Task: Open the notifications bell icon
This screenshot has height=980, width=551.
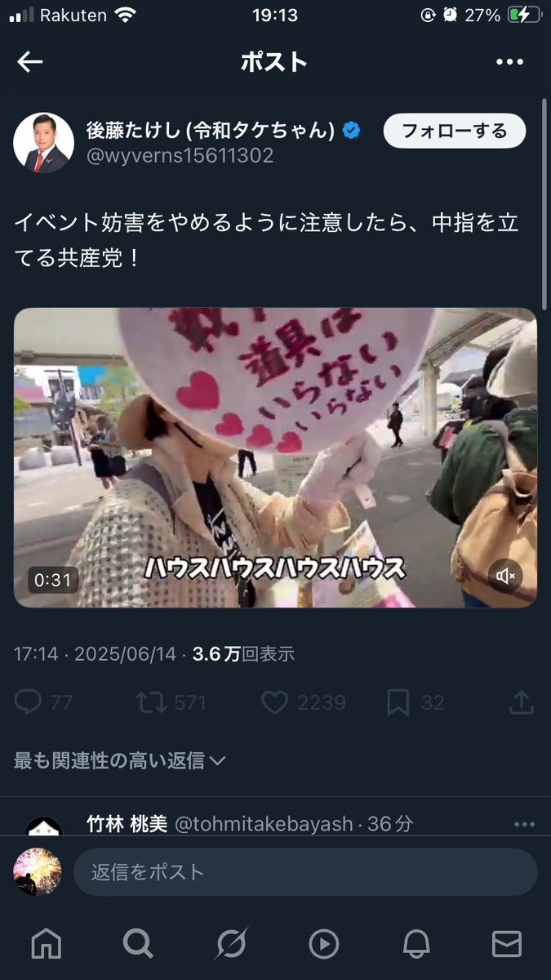Action: coord(416,944)
